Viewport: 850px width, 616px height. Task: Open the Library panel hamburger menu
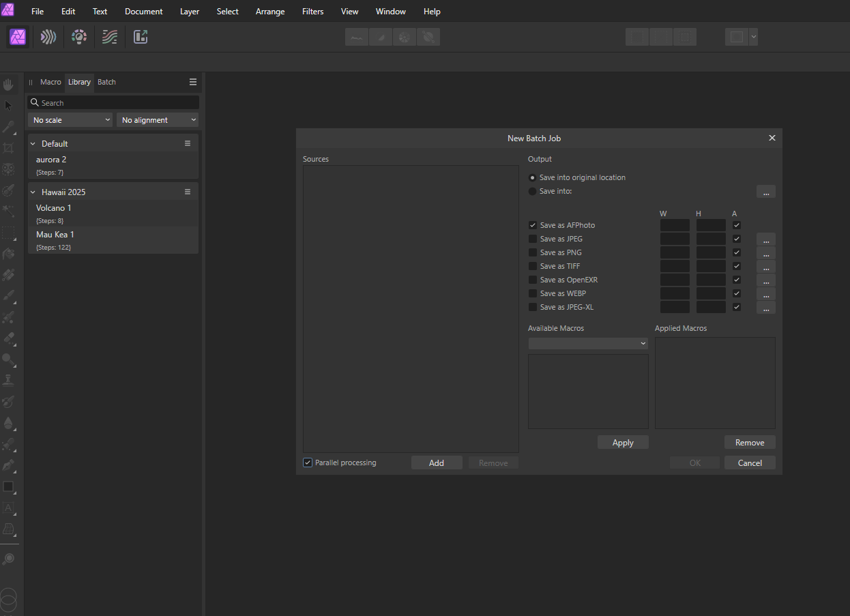coord(193,82)
